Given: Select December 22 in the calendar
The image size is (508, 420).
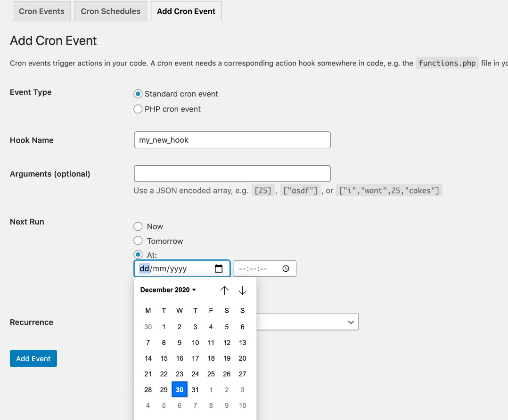Looking at the screenshot, I should (x=164, y=374).
